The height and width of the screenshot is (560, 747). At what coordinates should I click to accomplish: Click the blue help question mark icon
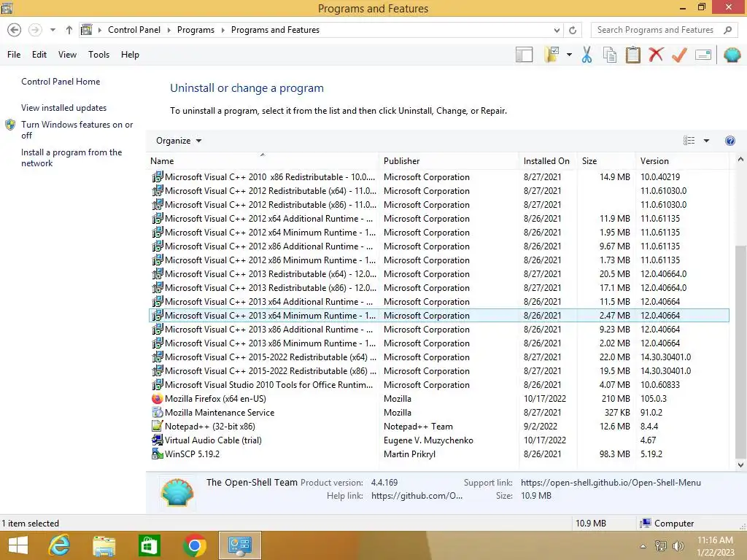[x=729, y=141]
